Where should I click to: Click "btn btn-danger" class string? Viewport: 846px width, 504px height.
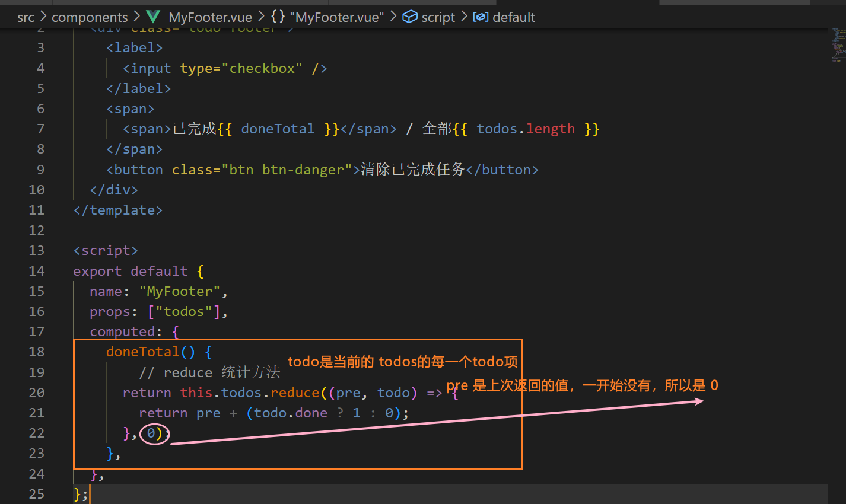pyautogui.click(x=287, y=170)
